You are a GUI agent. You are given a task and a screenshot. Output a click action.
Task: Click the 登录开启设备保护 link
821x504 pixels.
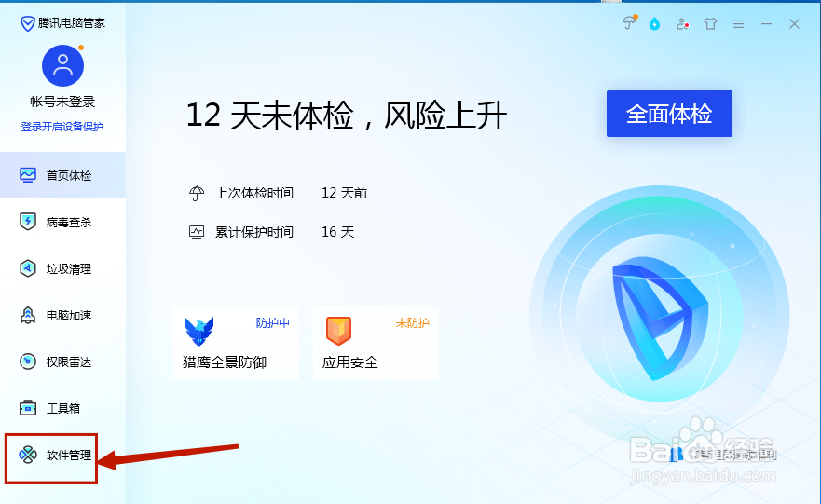(62, 127)
